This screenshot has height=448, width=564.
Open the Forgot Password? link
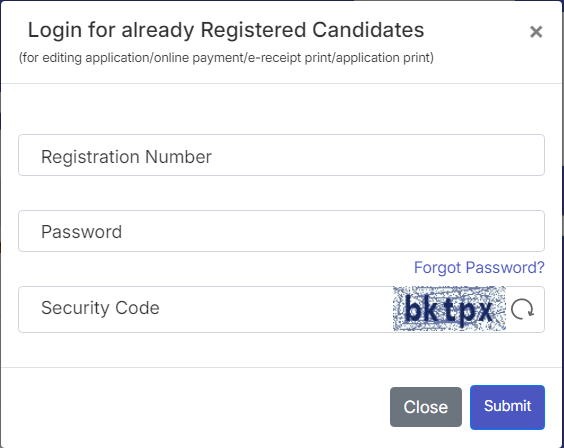point(479,268)
